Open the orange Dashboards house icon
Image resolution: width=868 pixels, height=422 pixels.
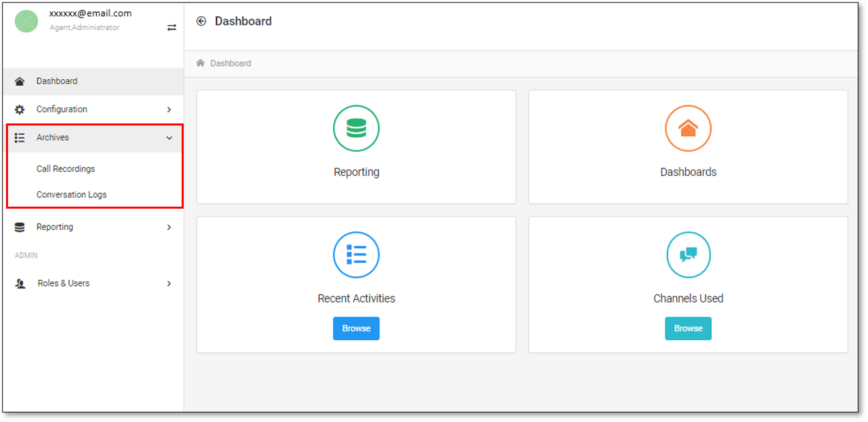(688, 128)
